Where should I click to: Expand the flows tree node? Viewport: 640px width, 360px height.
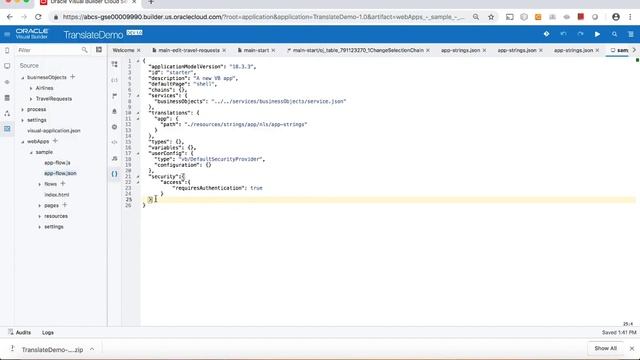point(40,184)
